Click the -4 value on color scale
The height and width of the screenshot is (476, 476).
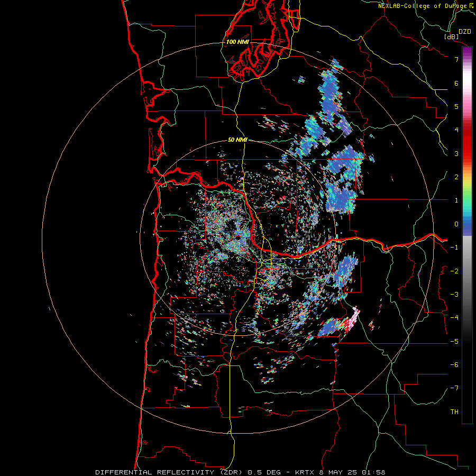click(454, 318)
